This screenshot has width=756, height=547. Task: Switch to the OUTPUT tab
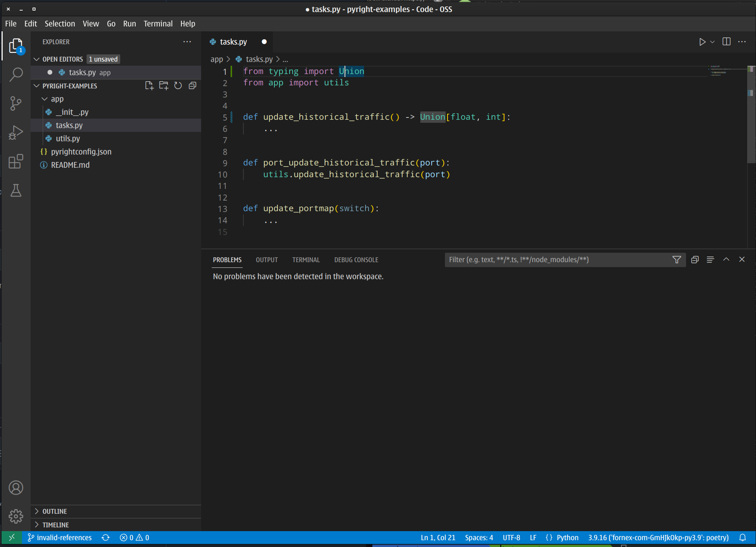coord(266,260)
